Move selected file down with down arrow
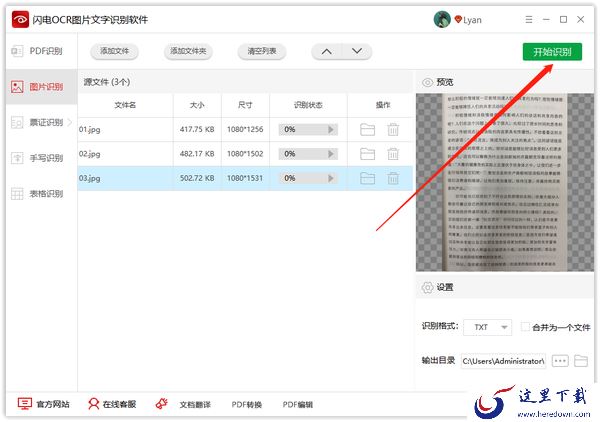Viewport: 600px width, 422px height. 357,51
